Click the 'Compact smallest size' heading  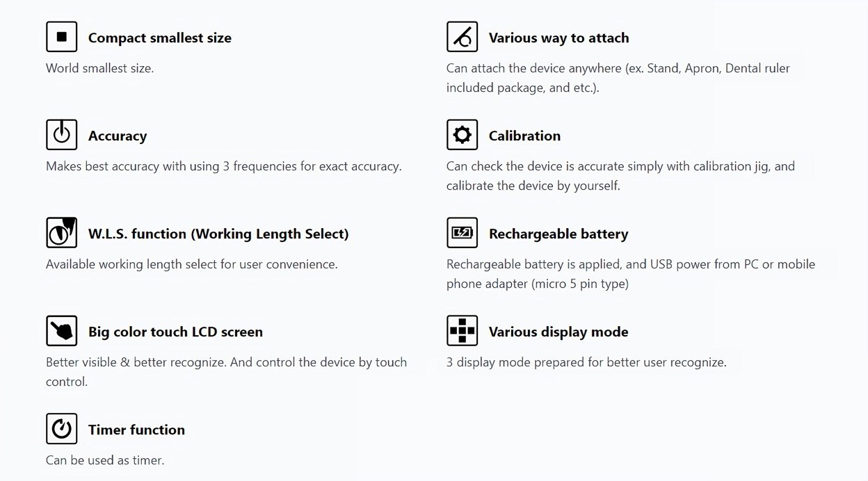pos(160,38)
